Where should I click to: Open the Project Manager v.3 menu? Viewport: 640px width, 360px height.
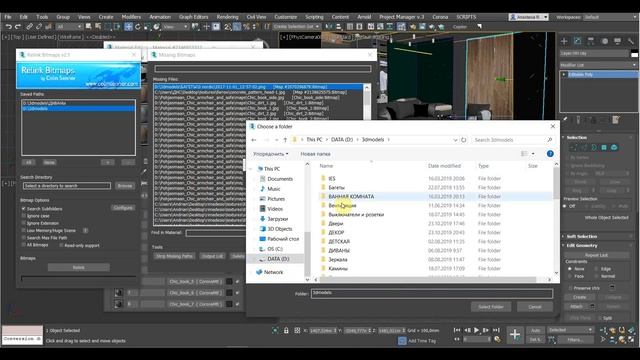402,17
